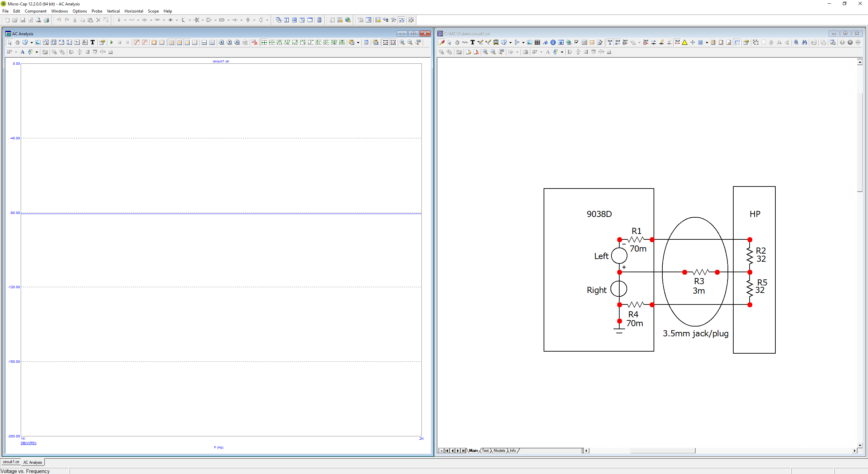Click the Undo icon in main toolbar
The height and width of the screenshot is (474, 868).
coord(59,20)
